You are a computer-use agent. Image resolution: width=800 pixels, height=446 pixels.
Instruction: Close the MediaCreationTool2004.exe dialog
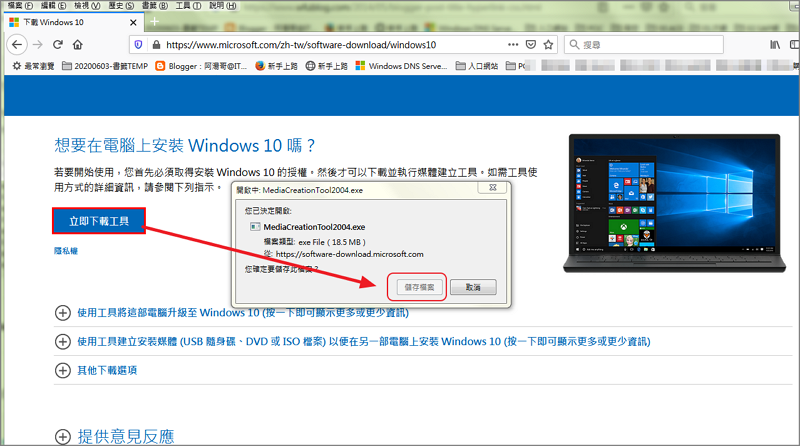click(492, 188)
